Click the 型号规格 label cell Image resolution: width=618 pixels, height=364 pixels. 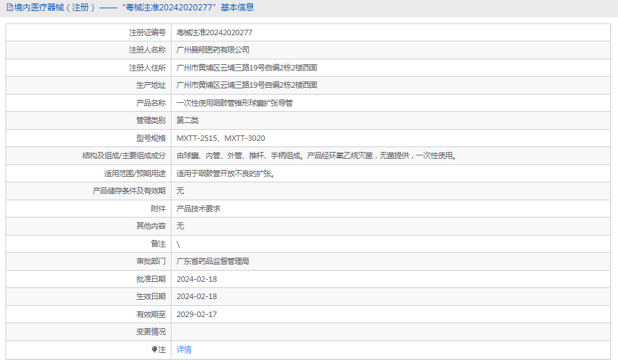[x=88, y=138]
